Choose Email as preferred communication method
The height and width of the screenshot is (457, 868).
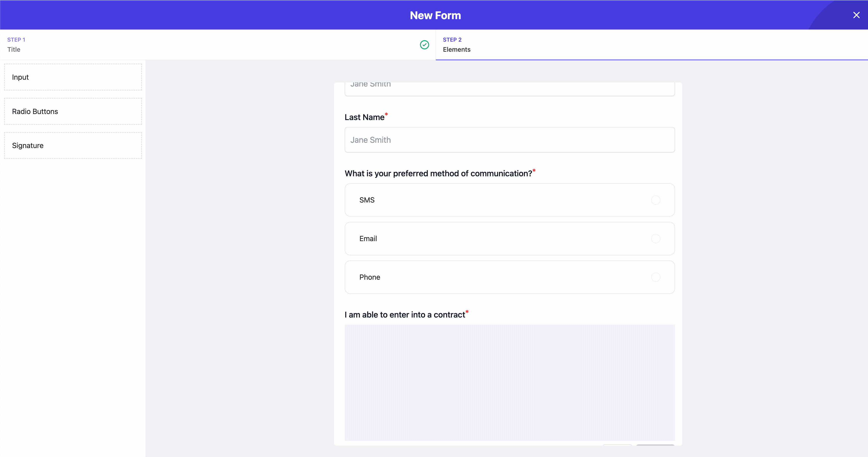656,238
